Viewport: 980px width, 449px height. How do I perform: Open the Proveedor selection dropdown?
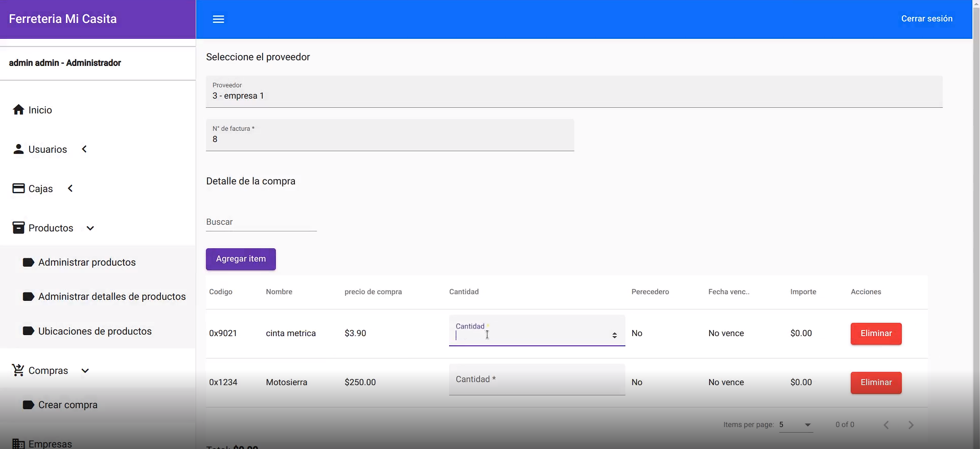click(x=574, y=92)
